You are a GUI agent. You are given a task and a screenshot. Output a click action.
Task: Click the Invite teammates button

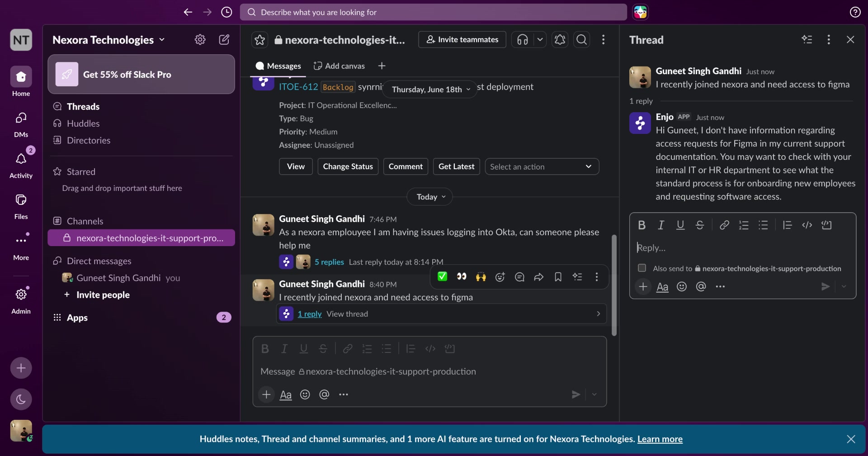pos(462,40)
